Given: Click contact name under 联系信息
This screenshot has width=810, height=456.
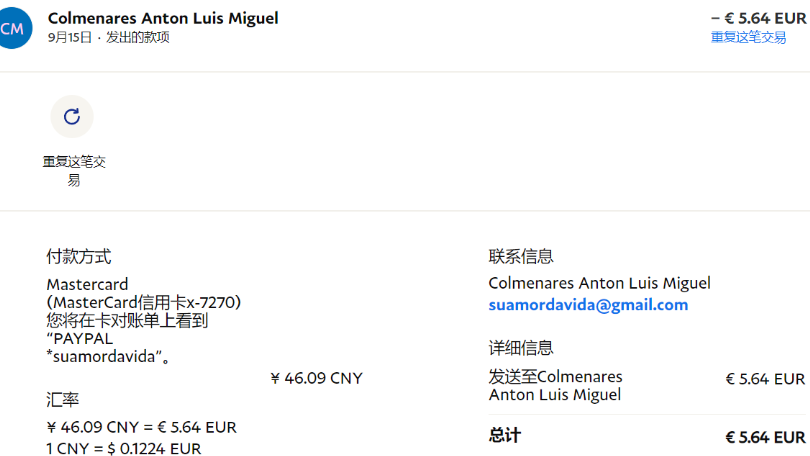Looking at the screenshot, I should click(x=599, y=283).
